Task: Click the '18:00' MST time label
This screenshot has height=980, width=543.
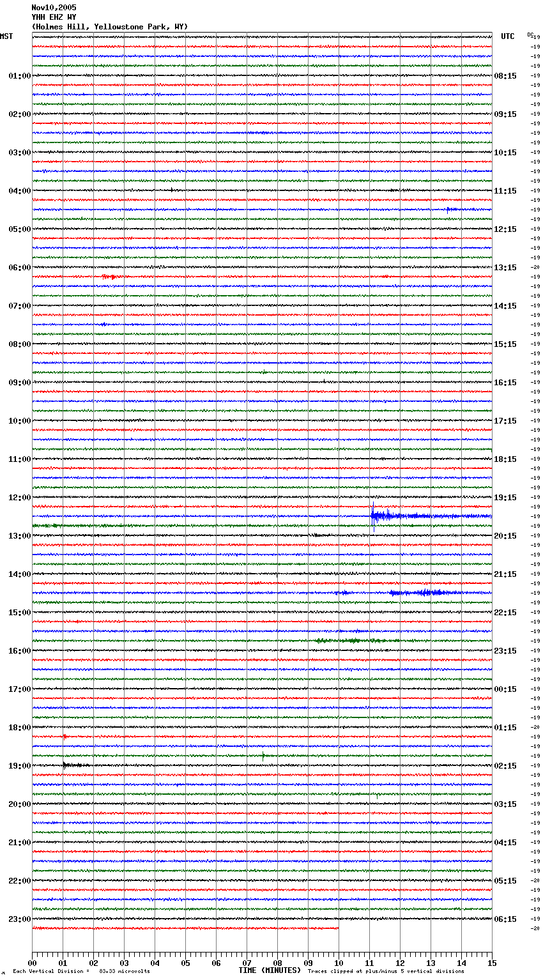Action: tap(20, 728)
